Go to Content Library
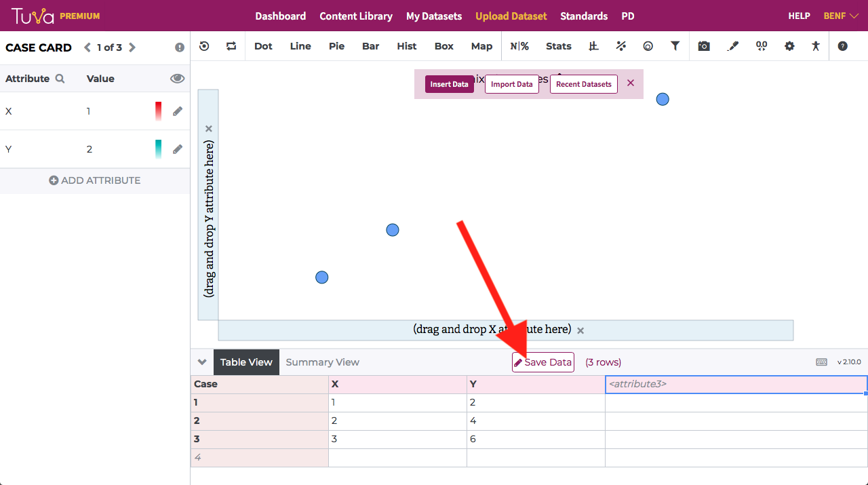868x485 pixels. (x=356, y=16)
